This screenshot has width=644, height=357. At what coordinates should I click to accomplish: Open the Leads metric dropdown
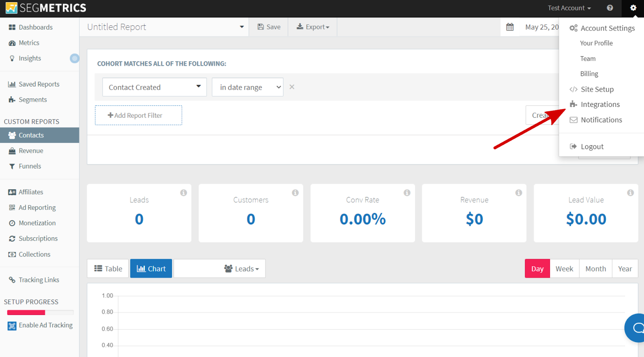(219, 269)
